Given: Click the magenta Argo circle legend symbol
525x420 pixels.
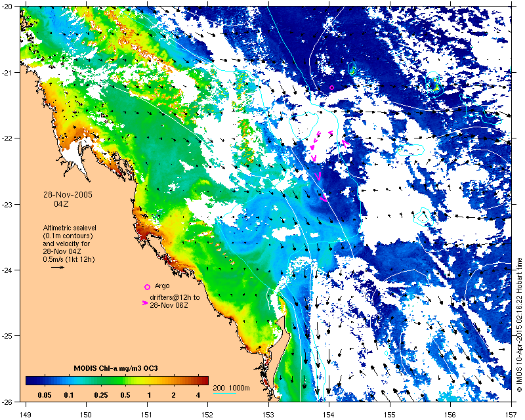Looking at the screenshot, I should (147, 287).
